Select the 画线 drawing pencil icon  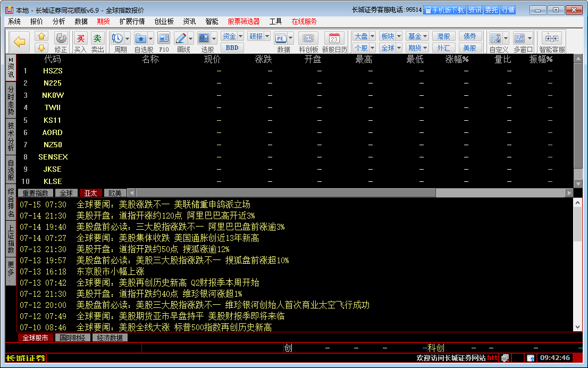181,38
